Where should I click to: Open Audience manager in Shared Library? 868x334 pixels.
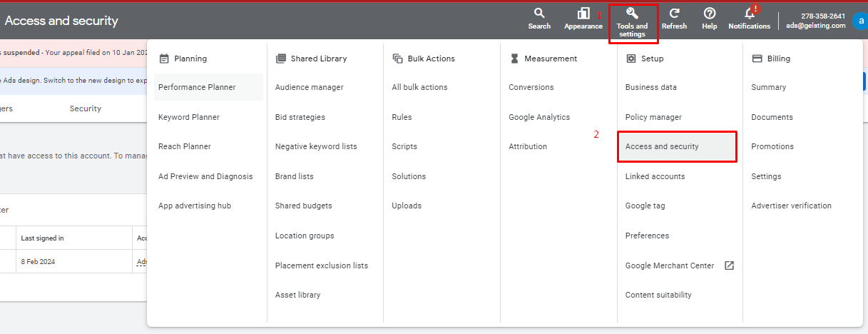tap(309, 87)
